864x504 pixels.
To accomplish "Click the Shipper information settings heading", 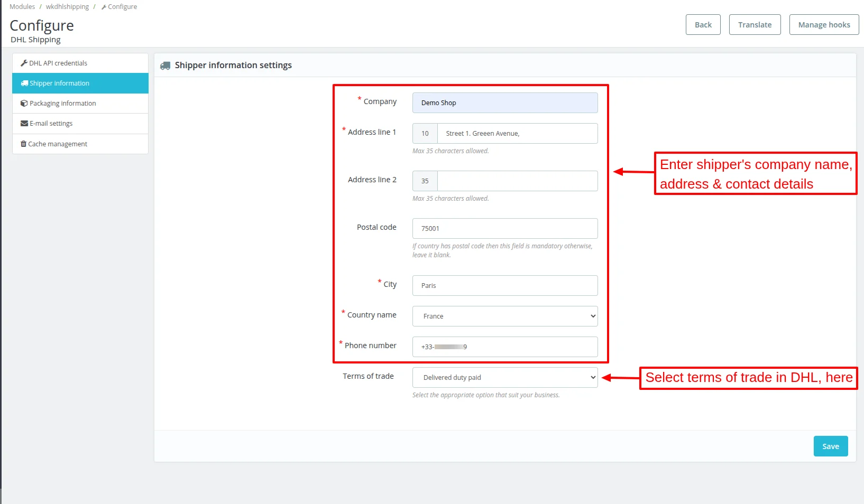I will pos(233,66).
